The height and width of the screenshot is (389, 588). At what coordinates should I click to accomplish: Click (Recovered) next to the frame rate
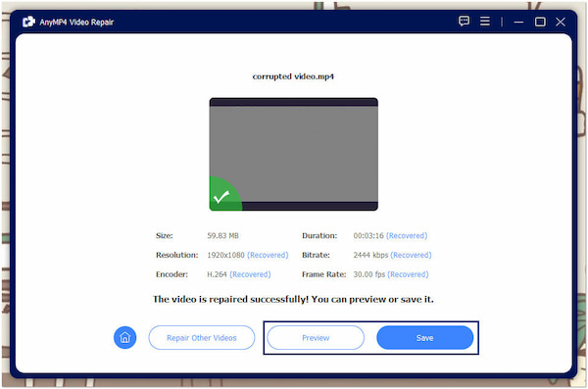click(408, 274)
